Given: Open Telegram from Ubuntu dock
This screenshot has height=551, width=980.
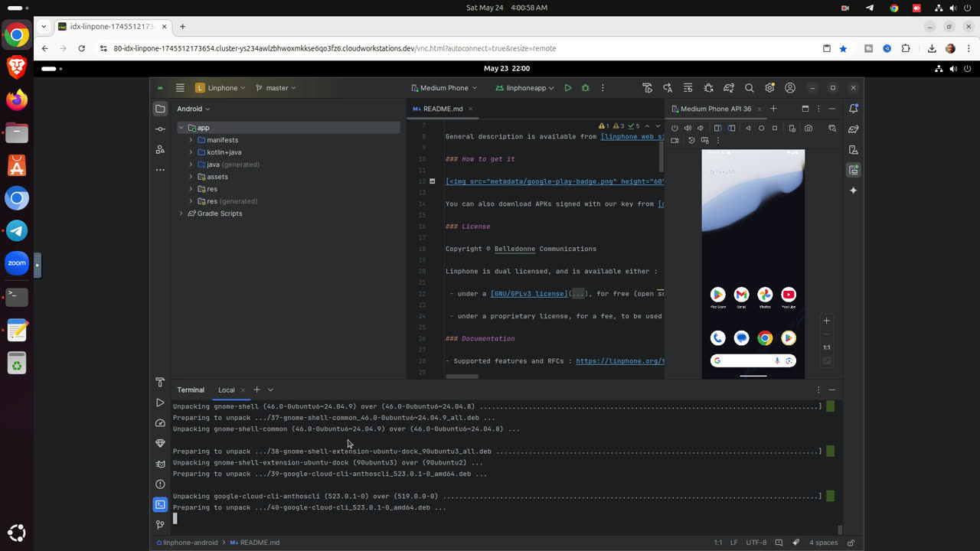Looking at the screenshot, I should click(x=17, y=230).
